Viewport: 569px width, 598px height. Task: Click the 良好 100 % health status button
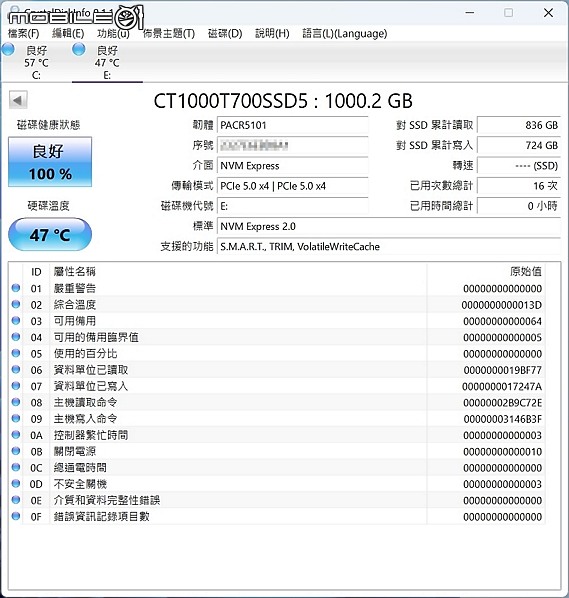50,162
